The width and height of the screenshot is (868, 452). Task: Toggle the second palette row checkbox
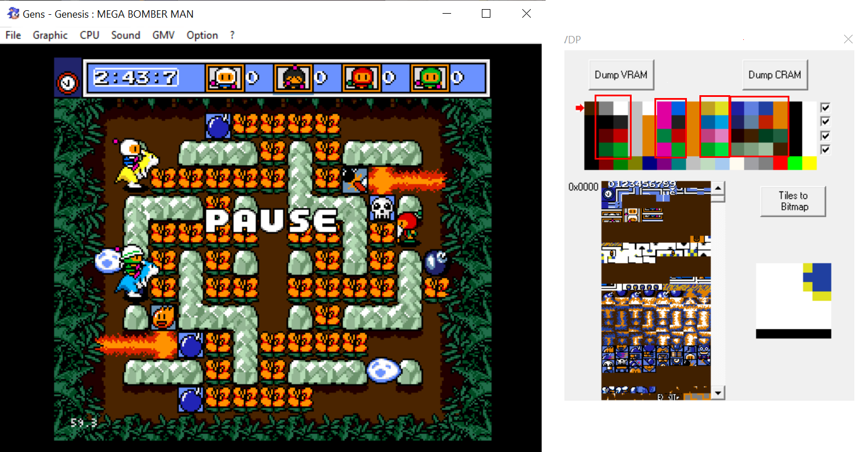825,121
